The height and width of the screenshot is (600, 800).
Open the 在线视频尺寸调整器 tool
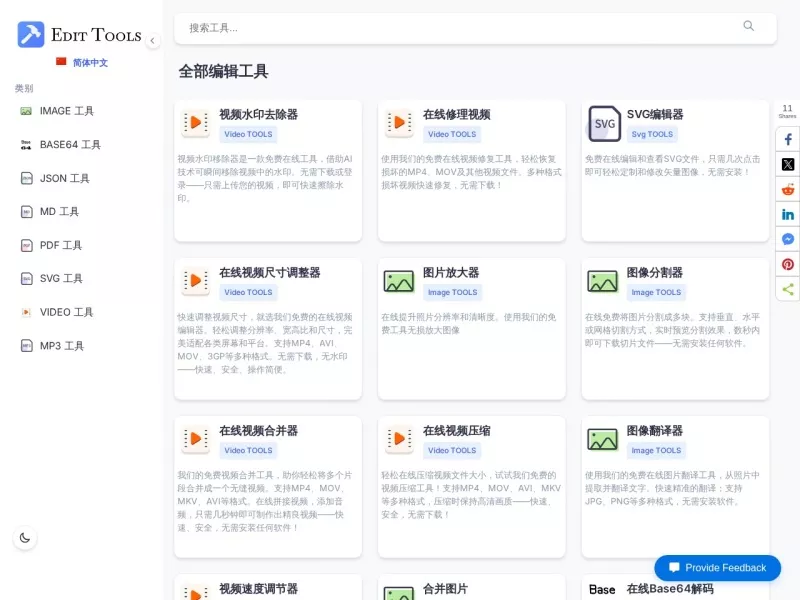coord(269,272)
